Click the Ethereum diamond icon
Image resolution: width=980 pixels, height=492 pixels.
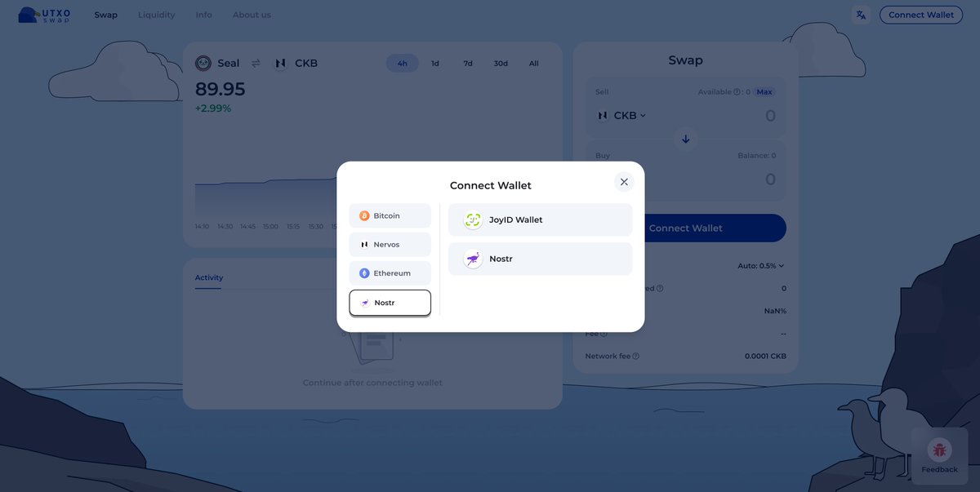364,273
